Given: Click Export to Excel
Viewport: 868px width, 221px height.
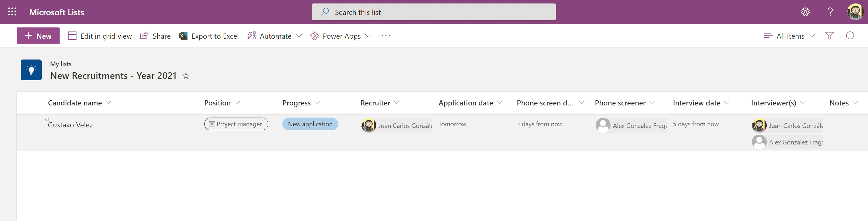Looking at the screenshot, I should [209, 36].
